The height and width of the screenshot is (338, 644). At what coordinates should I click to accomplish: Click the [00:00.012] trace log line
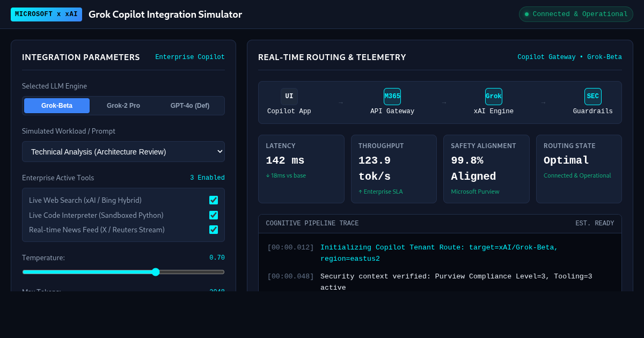pos(440,253)
